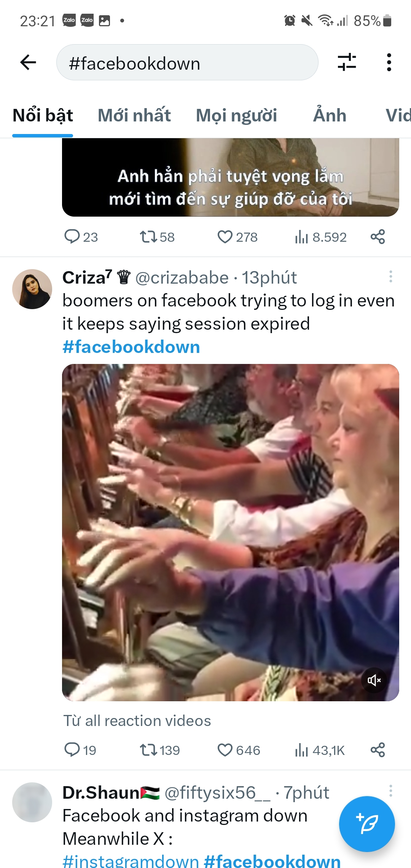Open search filter settings icon

point(347,62)
